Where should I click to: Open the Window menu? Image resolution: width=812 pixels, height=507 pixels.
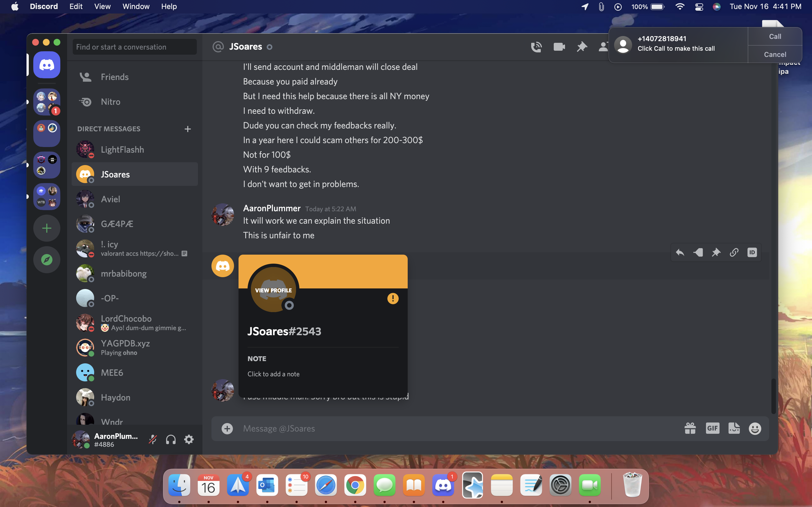tap(136, 6)
